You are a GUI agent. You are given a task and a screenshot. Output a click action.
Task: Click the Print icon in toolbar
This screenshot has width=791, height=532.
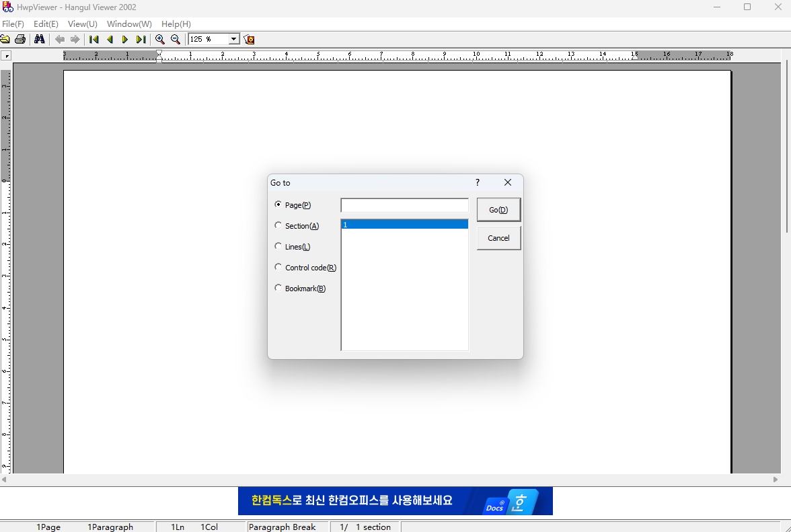[x=20, y=39]
